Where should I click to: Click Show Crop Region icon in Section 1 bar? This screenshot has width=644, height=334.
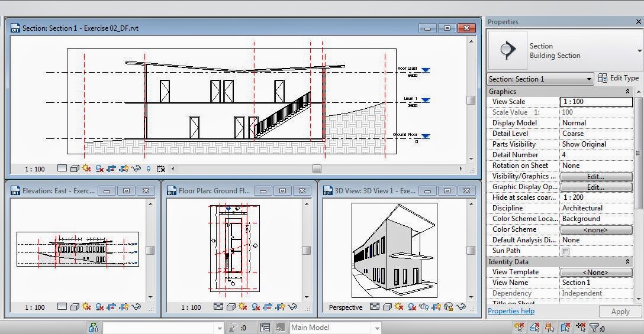(x=124, y=168)
